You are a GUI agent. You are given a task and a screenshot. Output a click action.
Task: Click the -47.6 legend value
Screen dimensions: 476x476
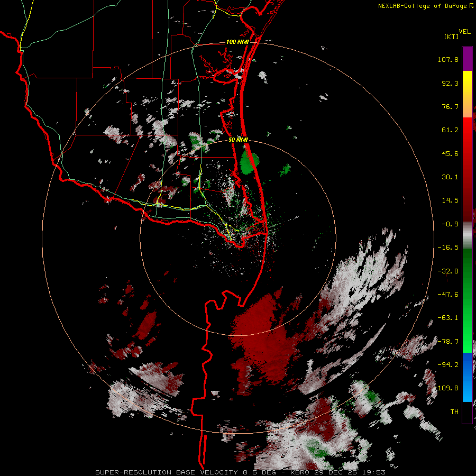[x=448, y=295]
